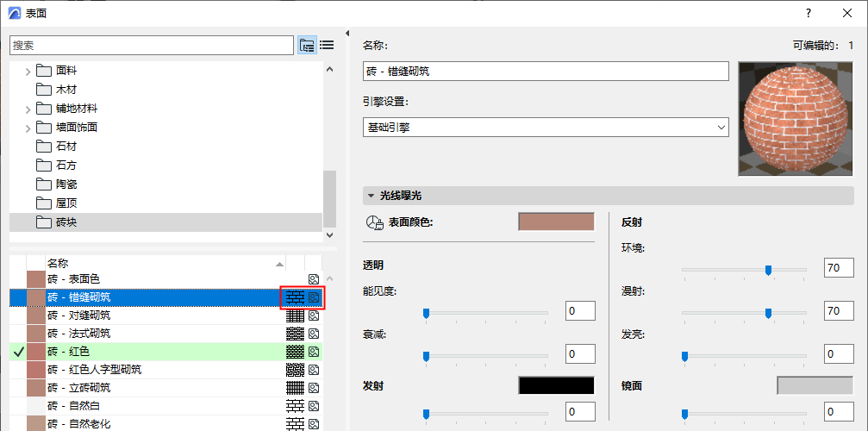
Task: Click hatch icon of 砖 - 自然老化
Action: pyautogui.click(x=295, y=424)
